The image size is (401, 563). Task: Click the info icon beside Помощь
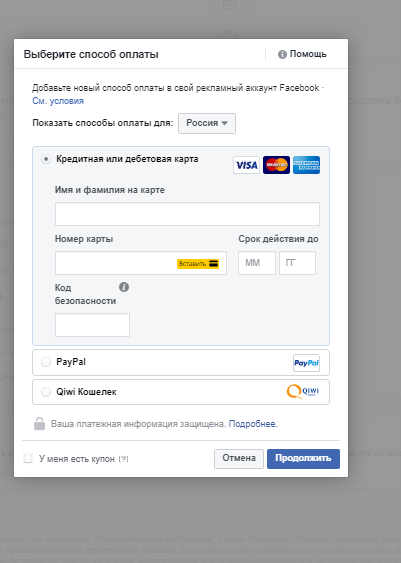coord(282,54)
